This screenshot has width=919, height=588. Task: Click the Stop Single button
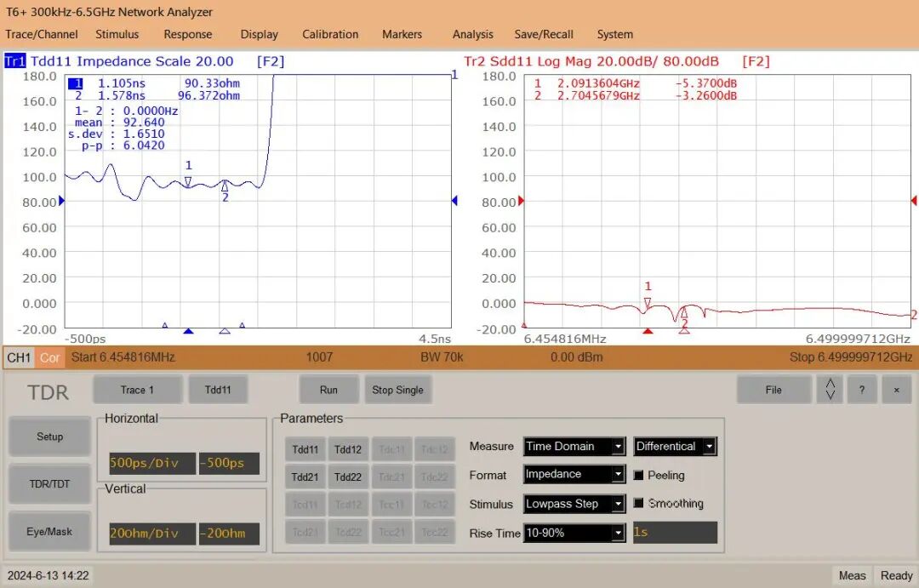[397, 390]
